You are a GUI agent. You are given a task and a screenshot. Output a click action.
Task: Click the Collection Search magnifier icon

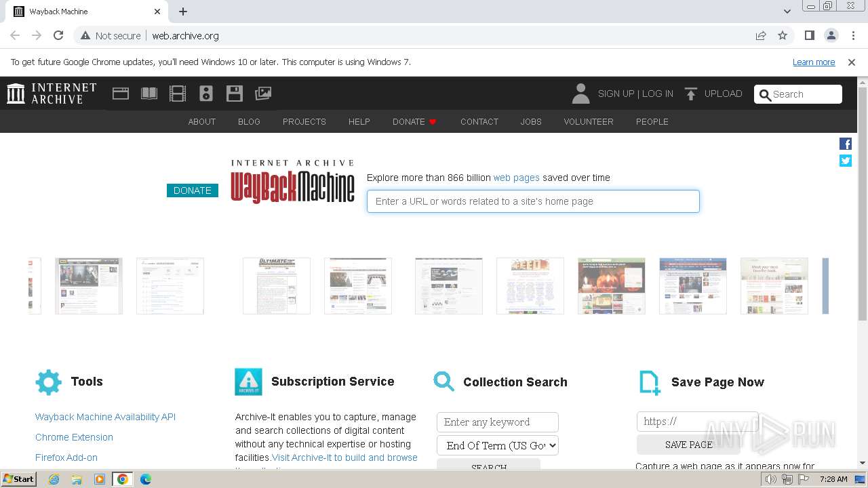coord(444,382)
